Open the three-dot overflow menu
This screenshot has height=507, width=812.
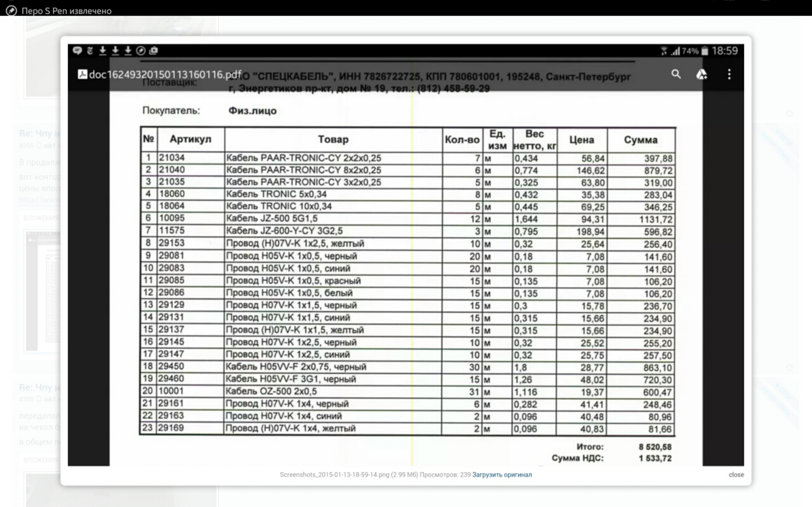[x=729, y=74]
